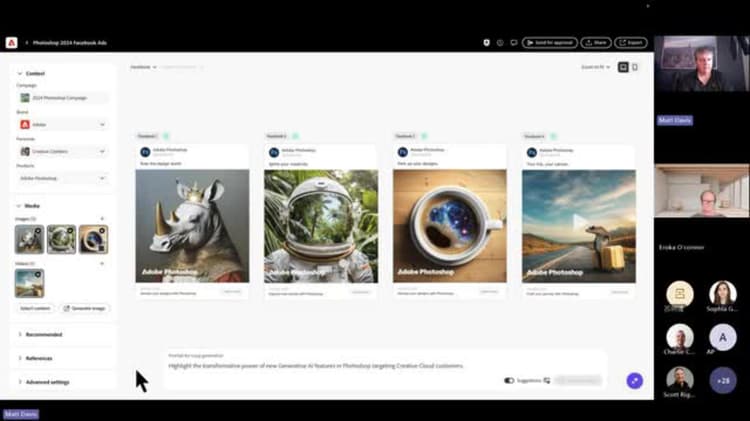
Task: Open the Brand dropdown showing Adobe
Action: [x=63, y=124]
